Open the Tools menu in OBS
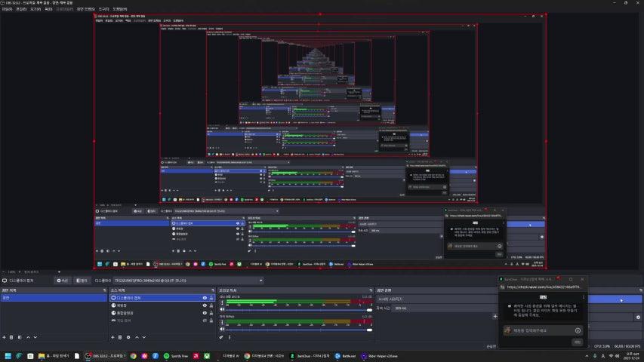 coord(104,8)
